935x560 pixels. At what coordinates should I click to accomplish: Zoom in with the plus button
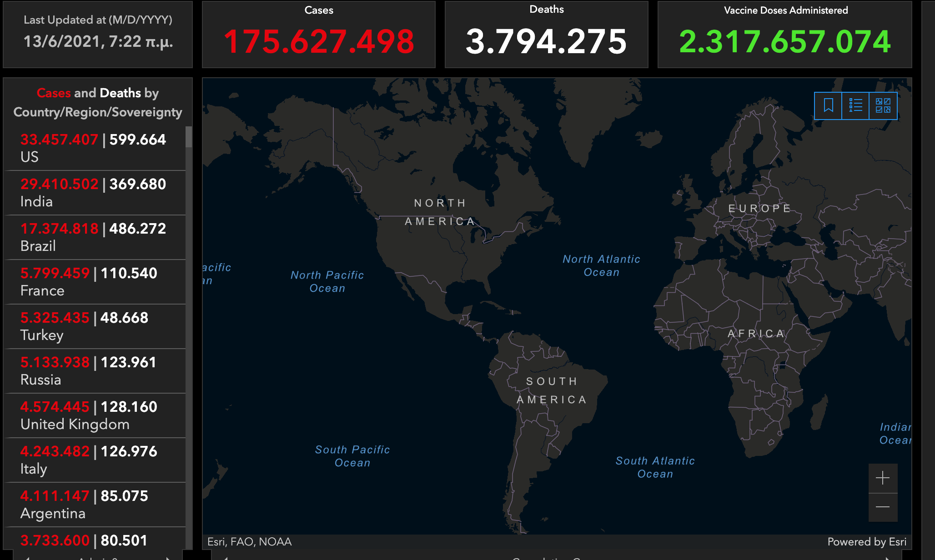(x=883, y=478)
